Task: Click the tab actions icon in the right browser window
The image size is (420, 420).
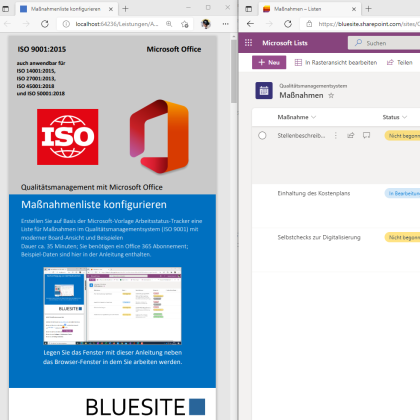Action: (249, 9)
